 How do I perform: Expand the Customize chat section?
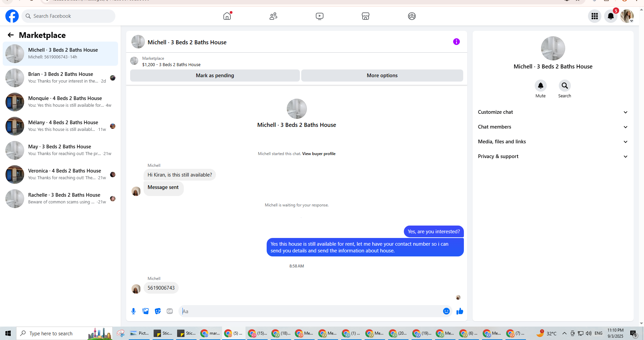tap(553, 112)
